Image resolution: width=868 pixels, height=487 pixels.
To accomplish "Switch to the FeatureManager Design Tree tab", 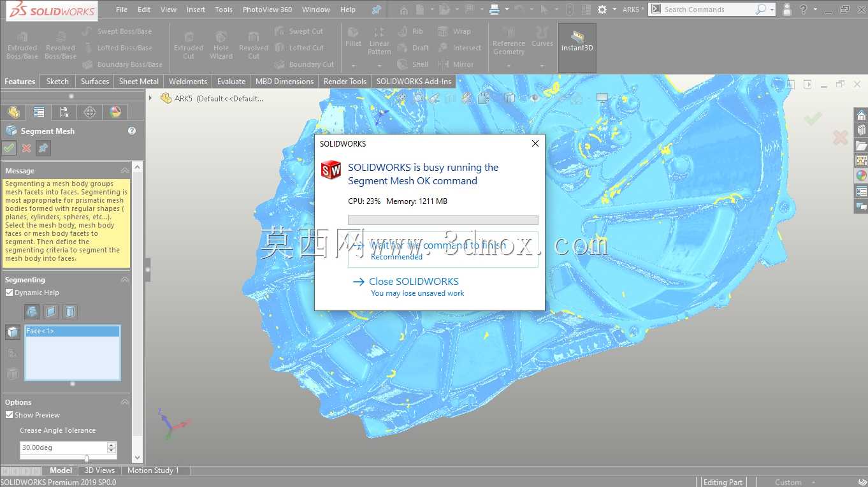I will 13,112.
